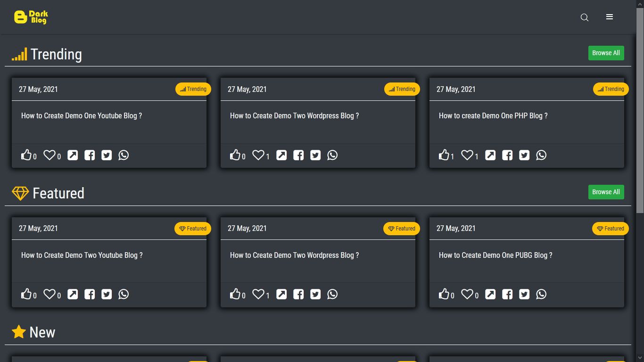Screen dimensions: 644x362
Task: Click the Featured badge on the PUBG card
Action: coord(610,229)
